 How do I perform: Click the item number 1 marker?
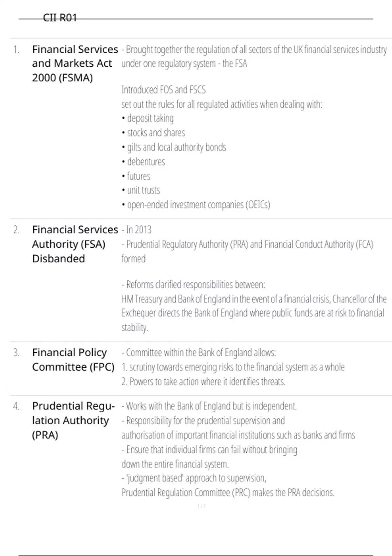click(x=16, y=50)
